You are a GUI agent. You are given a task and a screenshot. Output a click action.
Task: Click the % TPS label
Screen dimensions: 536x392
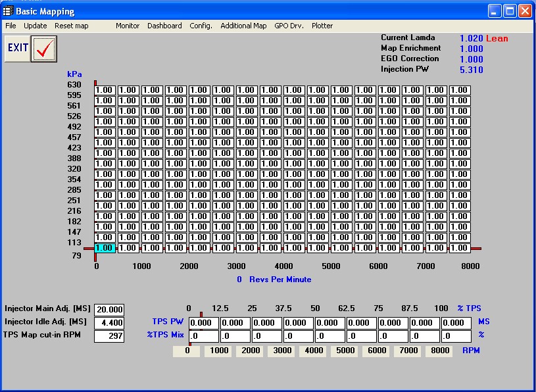coord(470,308)
